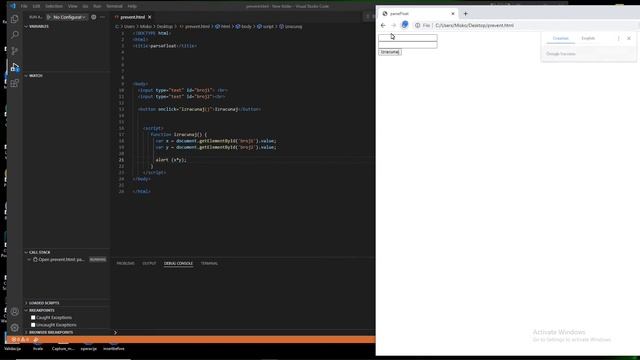Switch to the Terminal panel tab
Screen dimensions: 640x360
tap(209, 264)
